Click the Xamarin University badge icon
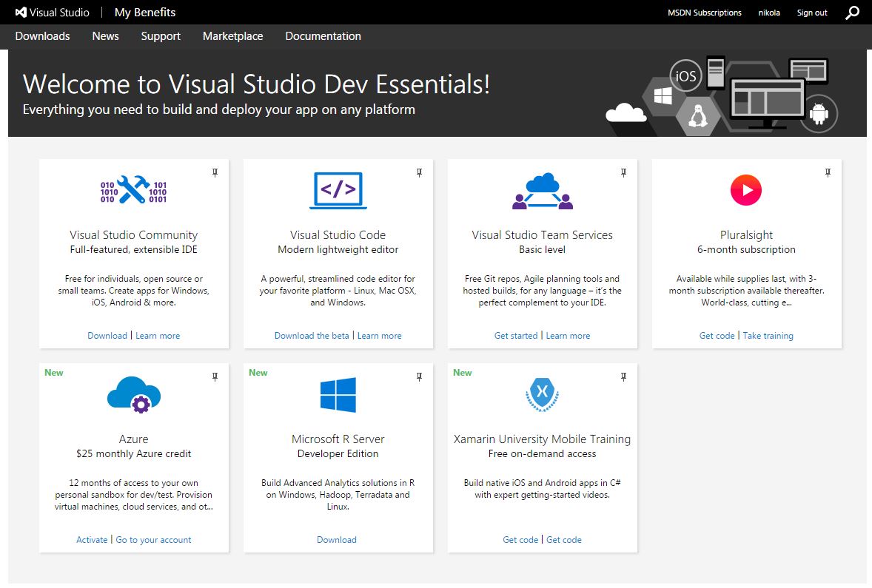872x588 pixels. click(x=542, y=394)
